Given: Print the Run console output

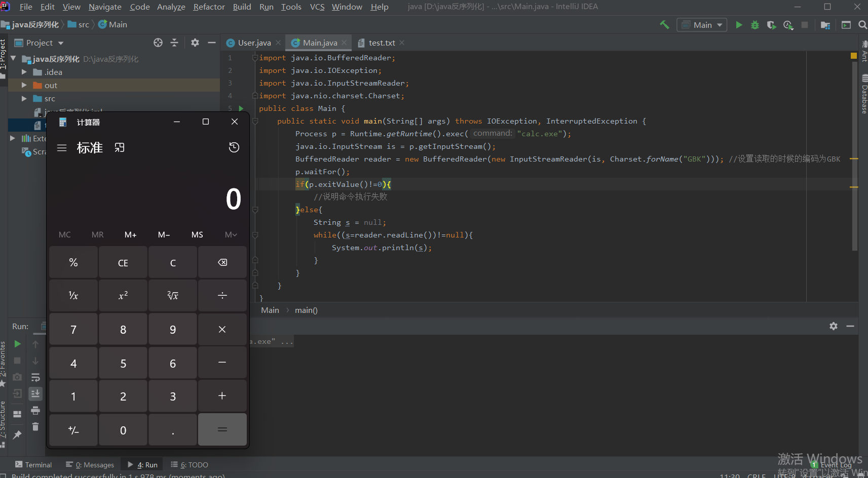Looking at the screenshot, I should 35,410.
